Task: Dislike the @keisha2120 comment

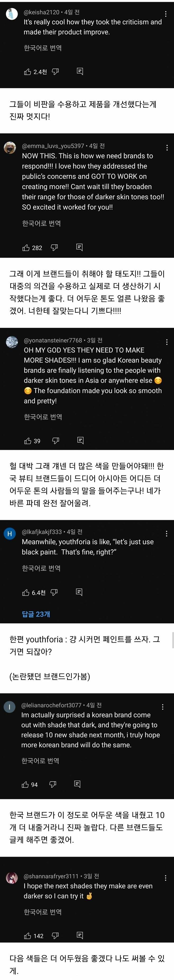Action: tap(56, 71)
